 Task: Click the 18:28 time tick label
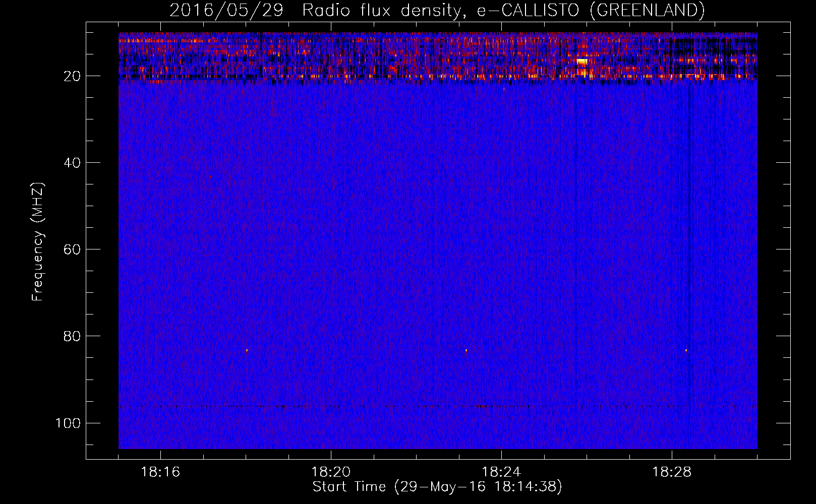[x=672, y=472]
